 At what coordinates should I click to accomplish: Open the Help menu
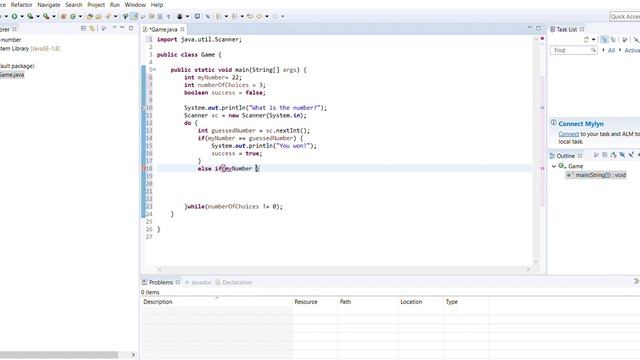click(x=157, y=5)
